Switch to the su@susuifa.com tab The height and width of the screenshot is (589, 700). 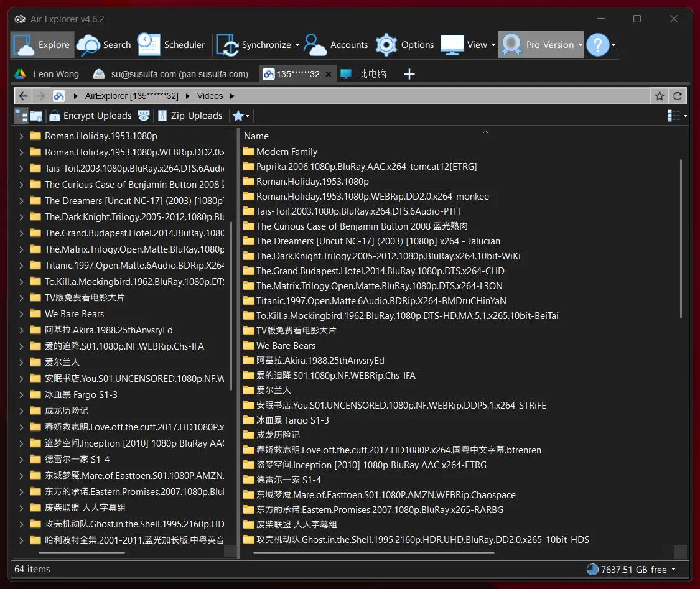point(170,74)
